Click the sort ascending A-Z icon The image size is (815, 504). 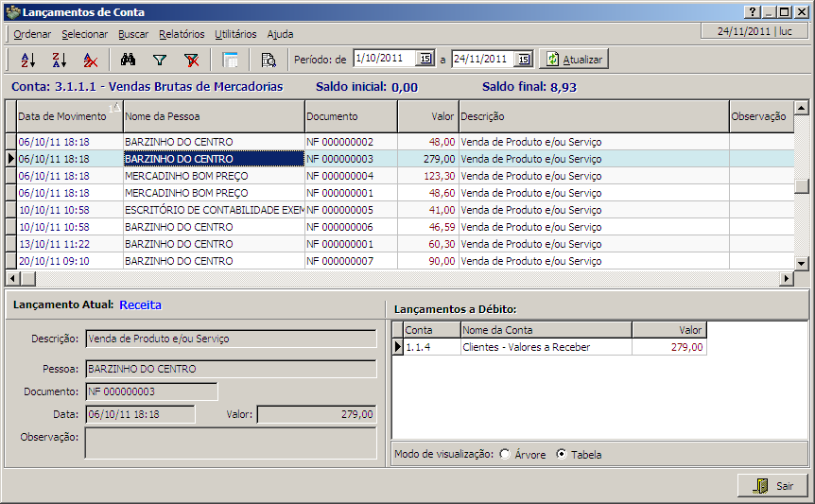coord(27,60)
